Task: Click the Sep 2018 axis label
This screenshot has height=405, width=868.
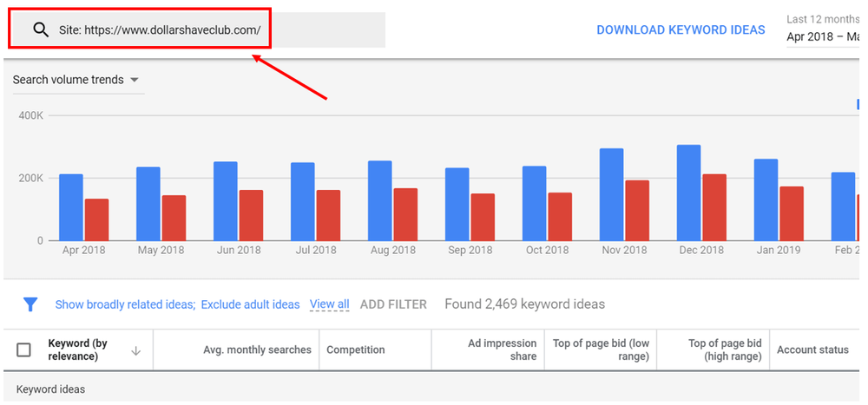Action: pyautogui.click(x=470, y=250)
